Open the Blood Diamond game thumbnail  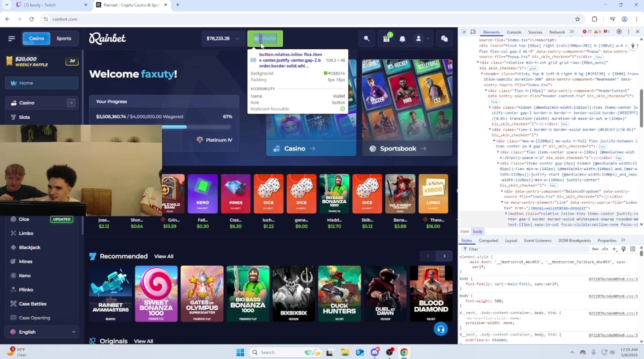[x=431, y=294]
